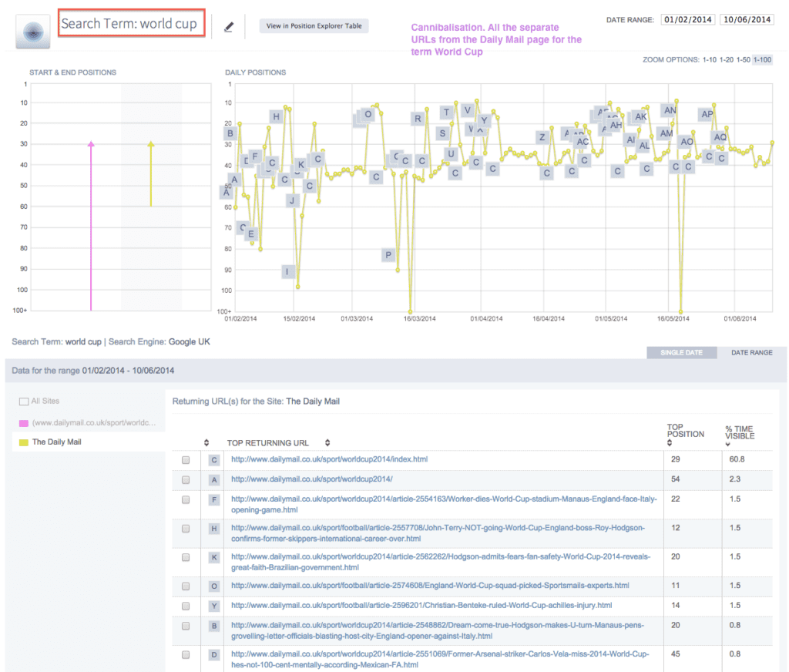The width and height of the screenshot is (789, 672).
Task: Switch to the SINGLE DATE tab
Action: pyautogui.click(x=681, y=352)
